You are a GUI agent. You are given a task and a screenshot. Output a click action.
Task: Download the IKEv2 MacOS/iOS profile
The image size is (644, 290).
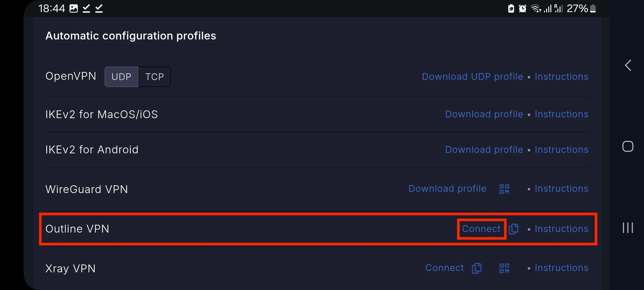[x=484, y=114]
